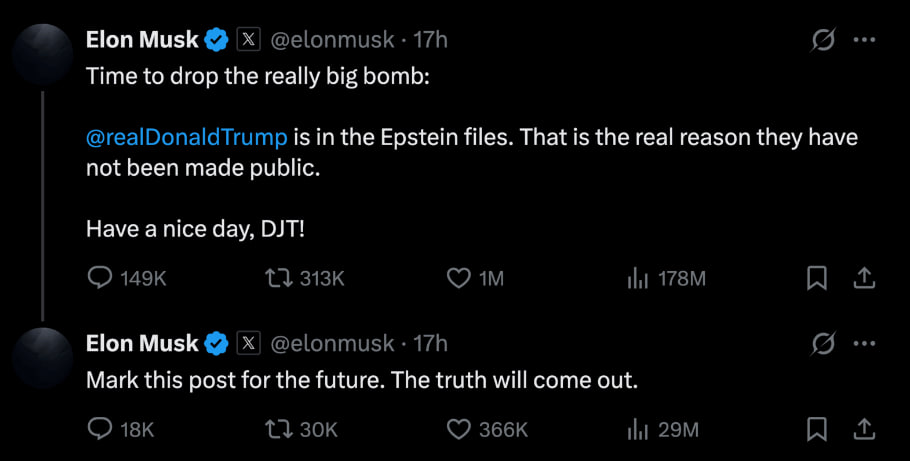View analytics showing 29M views
This screenshot has height=461, width=910.
point(637,429)
